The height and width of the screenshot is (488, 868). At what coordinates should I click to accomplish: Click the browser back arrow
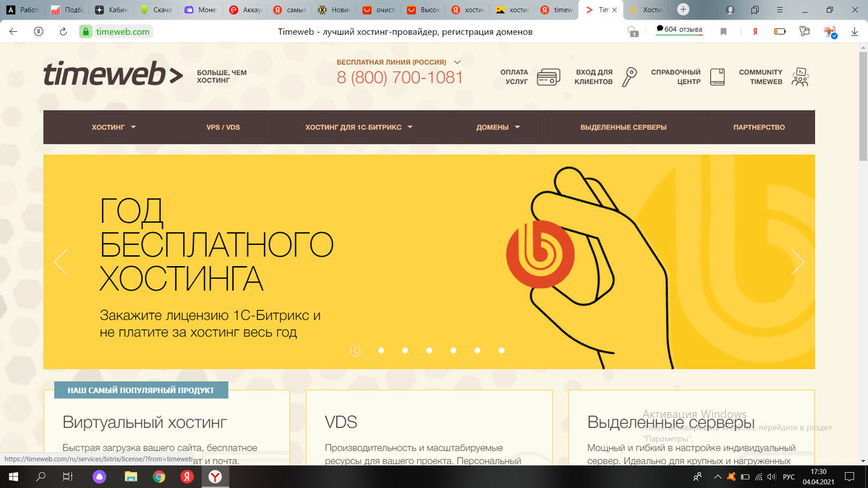[14, 32]
